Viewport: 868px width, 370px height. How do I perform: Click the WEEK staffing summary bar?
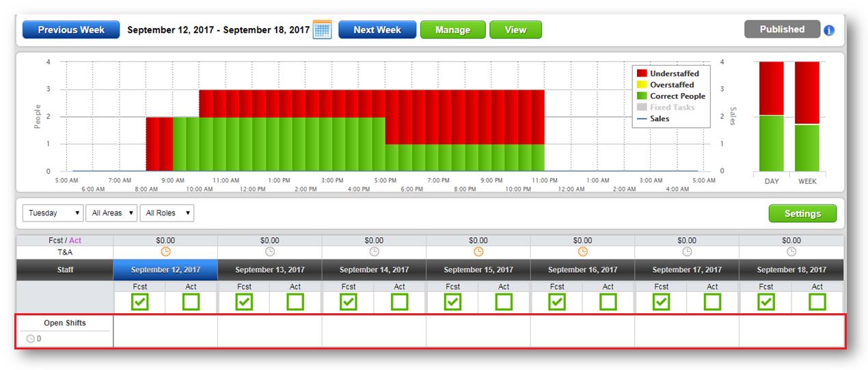click(807, 116)
